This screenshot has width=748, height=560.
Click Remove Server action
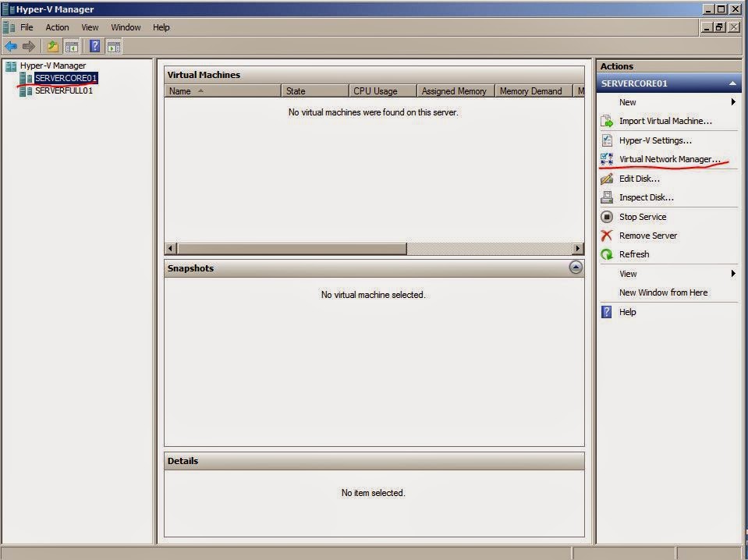point(648,236)
